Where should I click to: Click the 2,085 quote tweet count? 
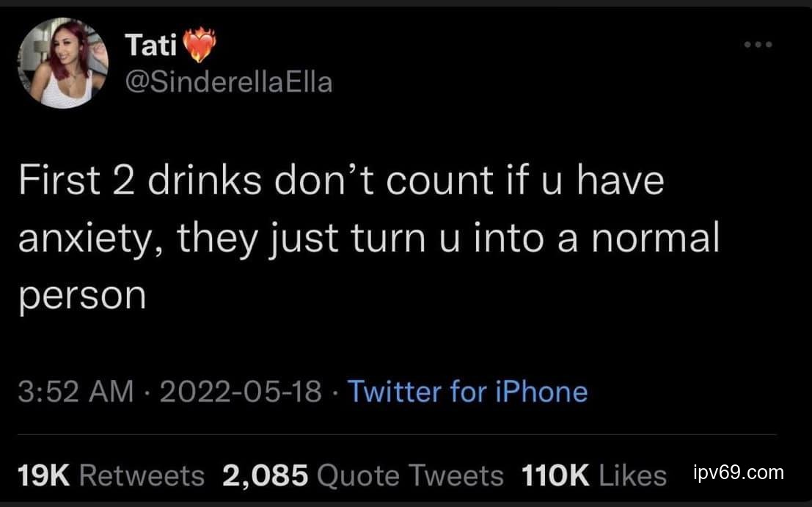[265, 475]
